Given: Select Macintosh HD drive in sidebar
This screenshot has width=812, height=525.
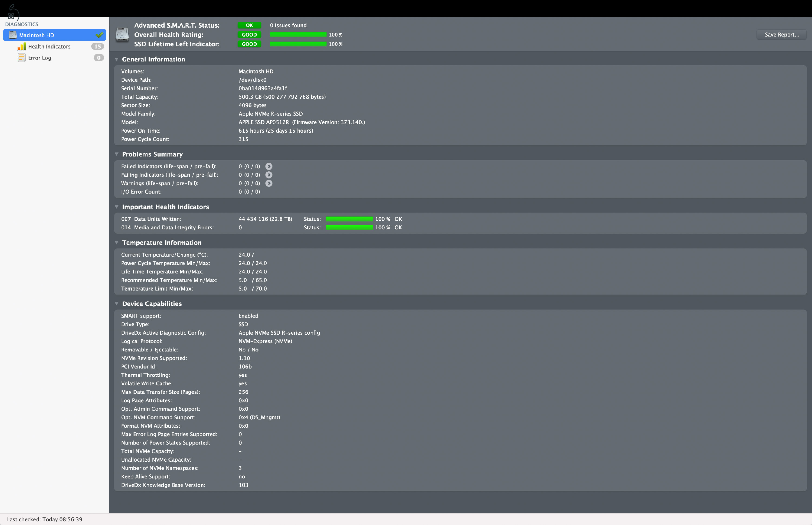Looking at the screenshot, I should 54,35.
